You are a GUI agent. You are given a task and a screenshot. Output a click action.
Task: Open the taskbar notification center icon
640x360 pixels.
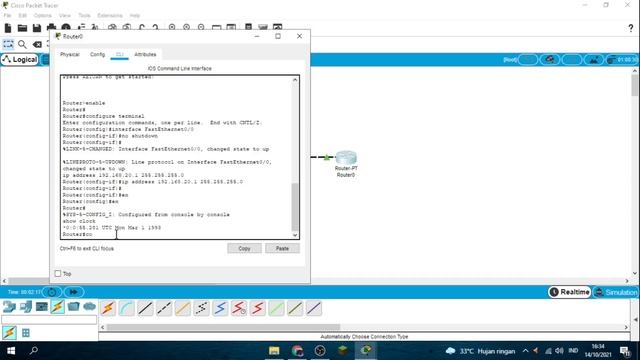click(x=625, y=351)
